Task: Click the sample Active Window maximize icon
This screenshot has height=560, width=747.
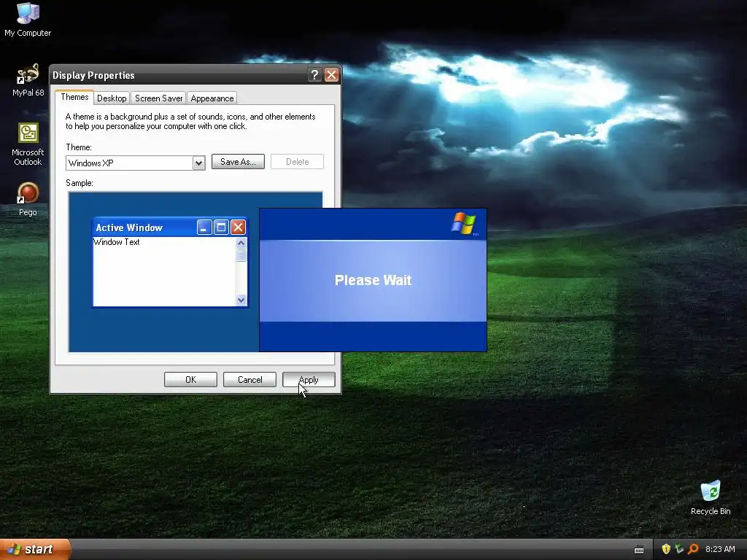Action: click(221, 227)
